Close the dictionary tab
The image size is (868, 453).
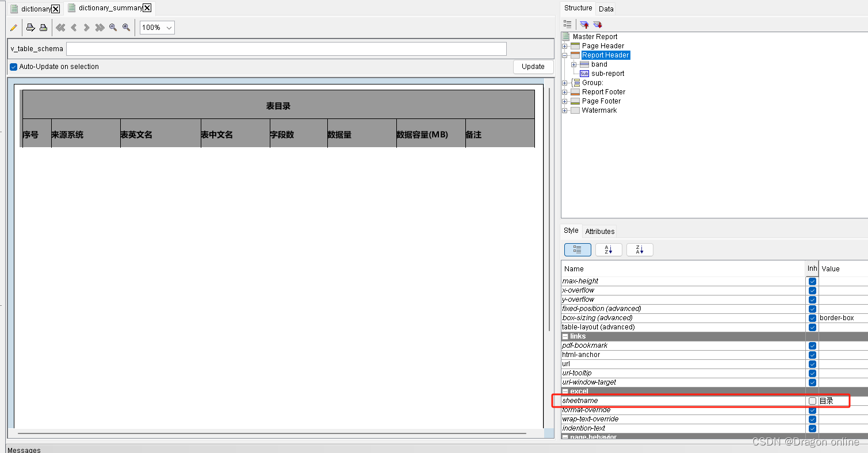pyautogui.click(x=56, y=9)
